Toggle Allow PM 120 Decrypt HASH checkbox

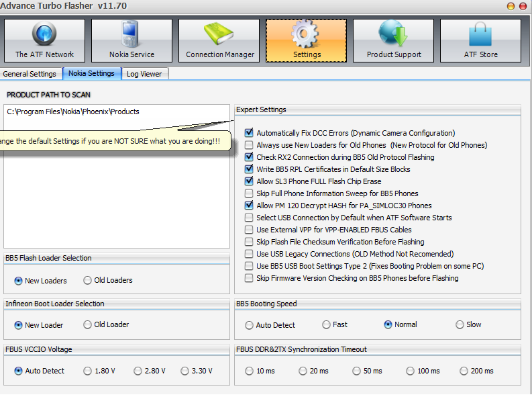pos(249,206)
